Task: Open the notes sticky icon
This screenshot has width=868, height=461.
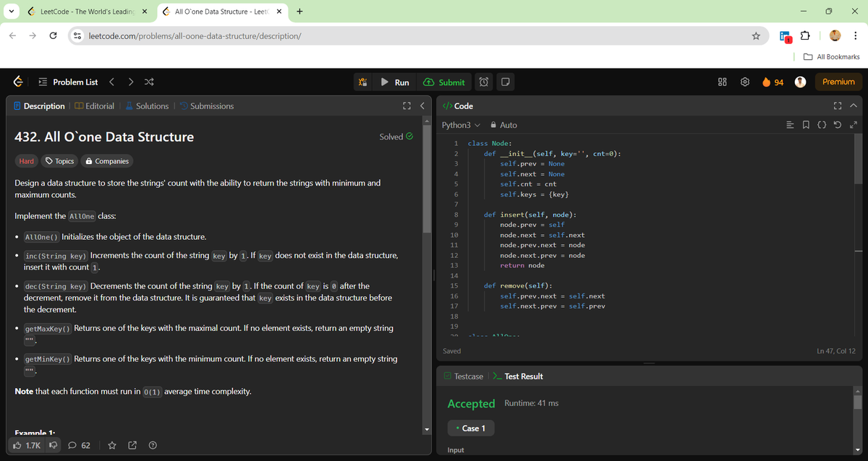Action: (506, 82)
